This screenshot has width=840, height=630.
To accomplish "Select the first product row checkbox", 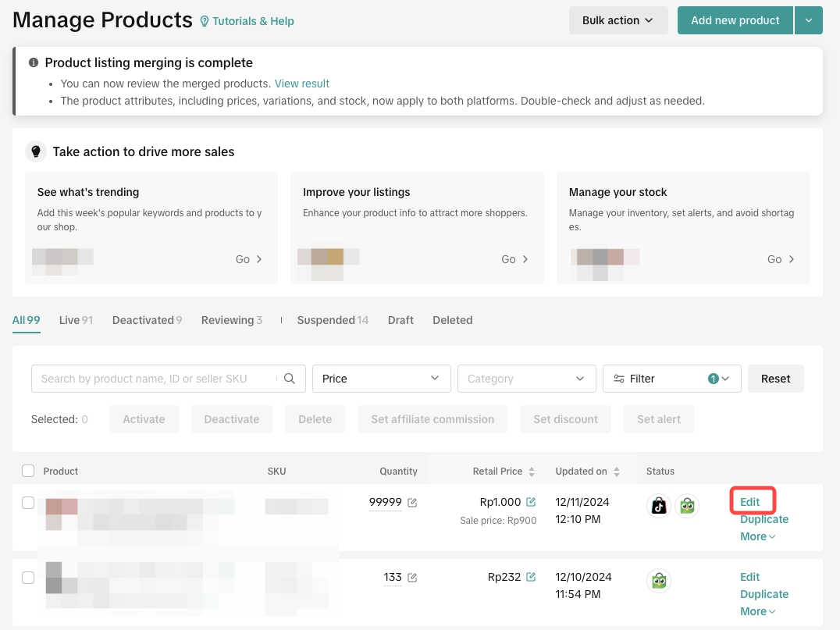I will point(28,503).
